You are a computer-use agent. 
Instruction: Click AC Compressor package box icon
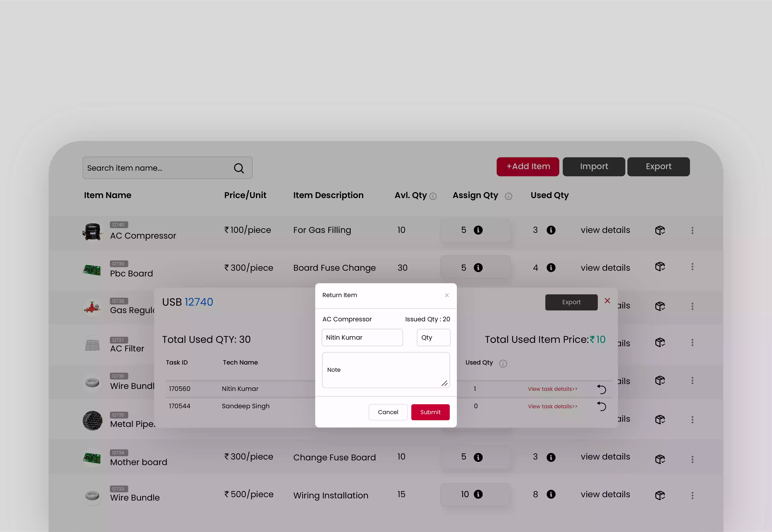[660, 230]
